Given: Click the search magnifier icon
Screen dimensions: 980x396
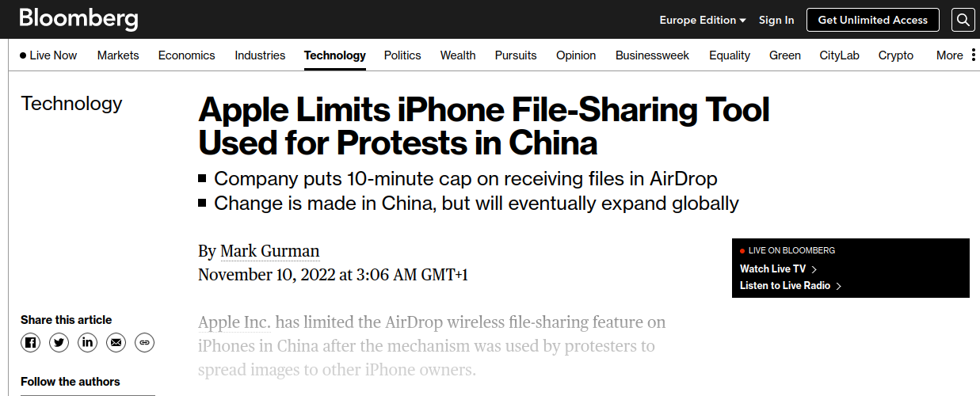Looking at the screenshot, I should click(963, 20).
